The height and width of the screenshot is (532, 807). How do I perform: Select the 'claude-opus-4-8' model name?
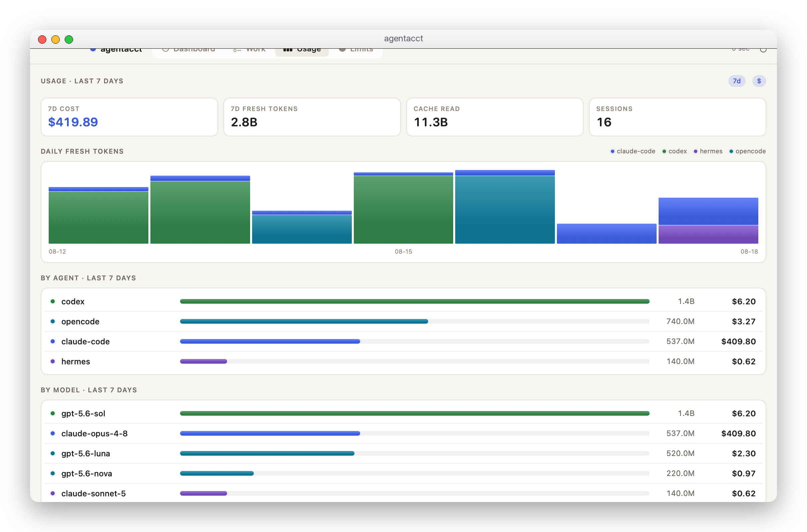95,434
